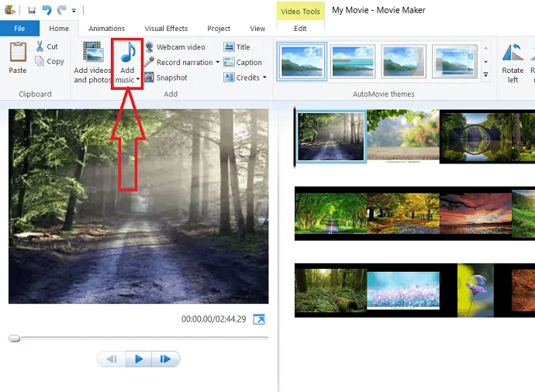Select the third AutoMovie theme with page-peel effect
Image resolution: width=535 pixels, height=392 pixels.
tap(403, 62)
